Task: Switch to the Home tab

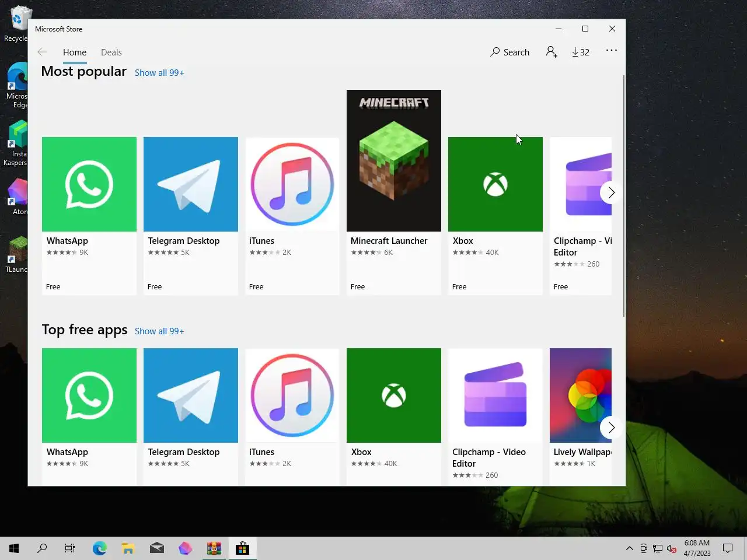Action: click(75, 52)
